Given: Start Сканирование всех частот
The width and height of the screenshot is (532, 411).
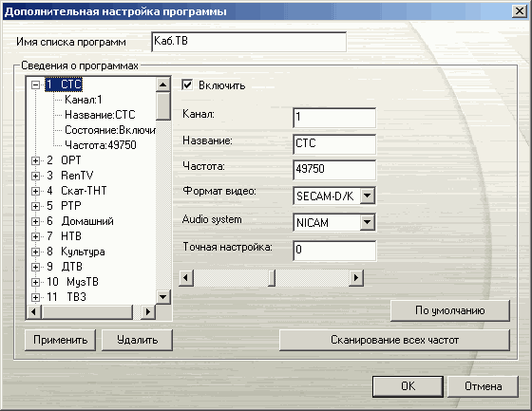Looking at the screenshot, I should tap(394, 340).
